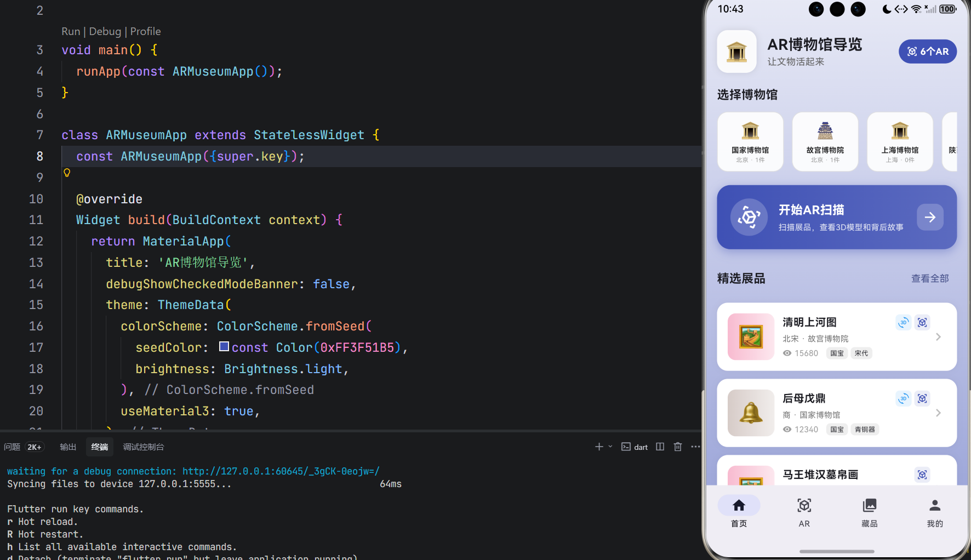
Task: Open terminal more actions ellipsis
Action: (695, 447)
